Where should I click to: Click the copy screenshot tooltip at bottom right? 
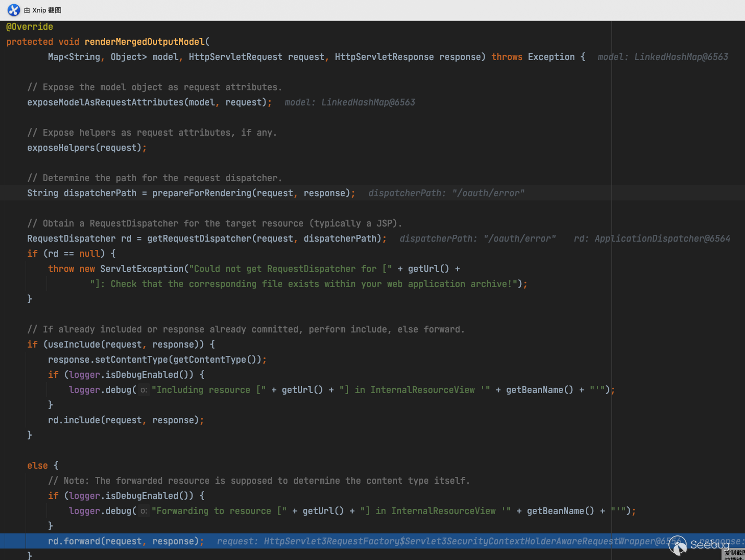(x=734, y=554)
